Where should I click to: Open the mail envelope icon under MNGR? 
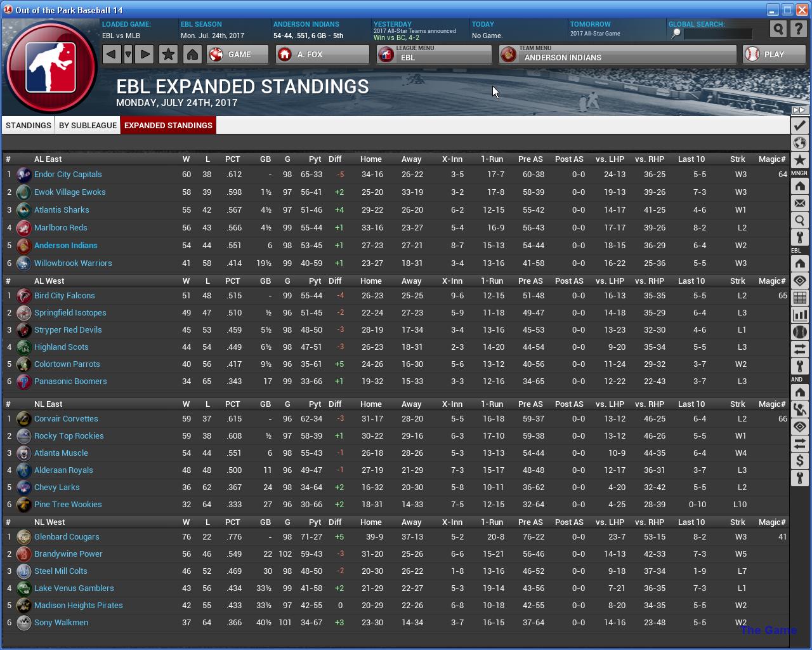click(799, 203)
